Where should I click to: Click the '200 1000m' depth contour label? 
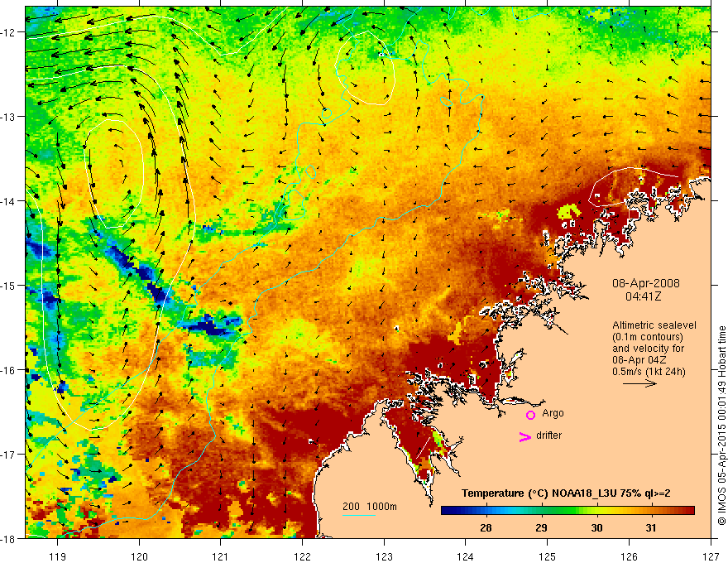370,507
